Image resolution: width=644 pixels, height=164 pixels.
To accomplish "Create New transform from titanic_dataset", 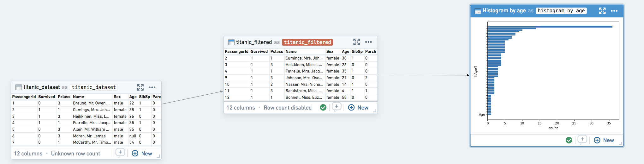I will pos(142,154).
